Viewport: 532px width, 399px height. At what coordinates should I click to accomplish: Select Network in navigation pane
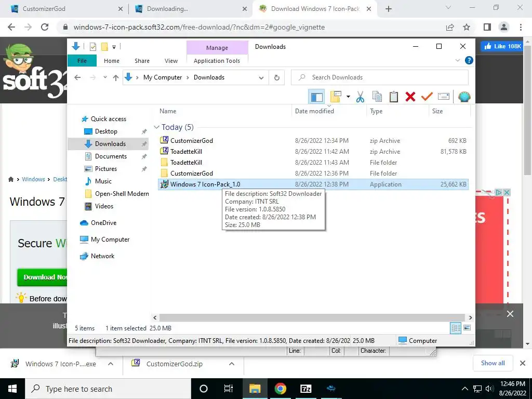pyautogui.click(x=102, y=256)
